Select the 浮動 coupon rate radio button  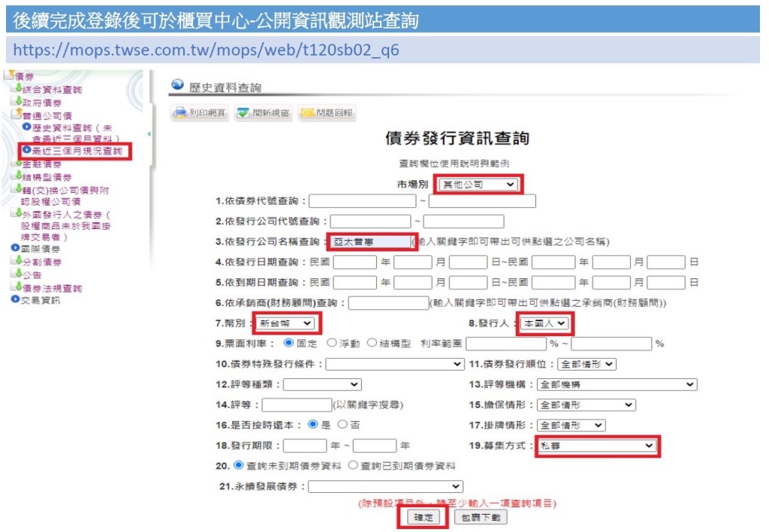pyautogui.click(x=332, y=344)
